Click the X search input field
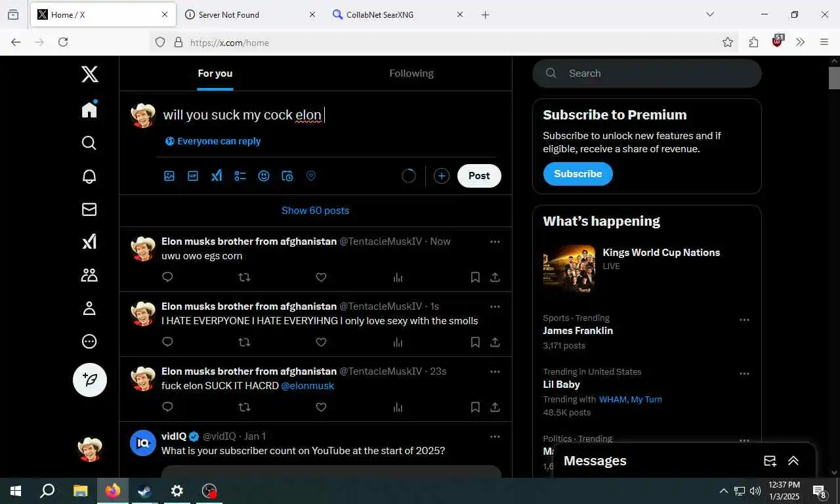Screen dimensions: 840x504 [647, 73]
